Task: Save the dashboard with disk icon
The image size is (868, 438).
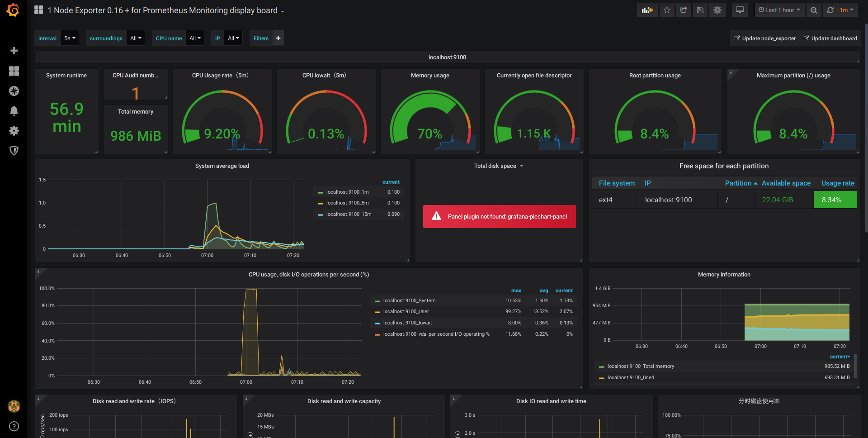Action: (700, 10)
